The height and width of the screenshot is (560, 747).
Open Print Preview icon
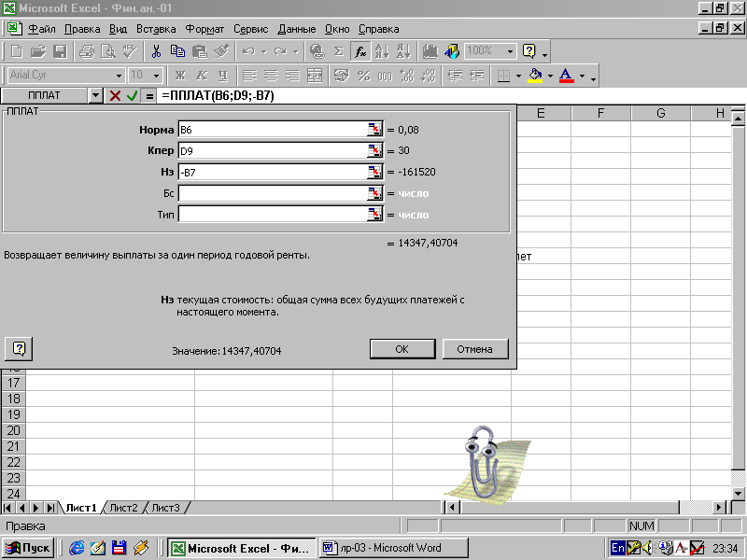tap(108, 51)
